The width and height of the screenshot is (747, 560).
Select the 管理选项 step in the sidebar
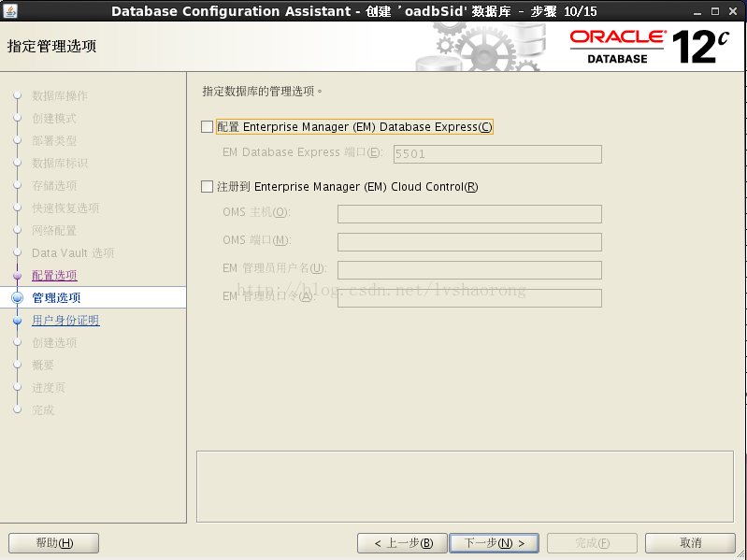coord(56,297)
